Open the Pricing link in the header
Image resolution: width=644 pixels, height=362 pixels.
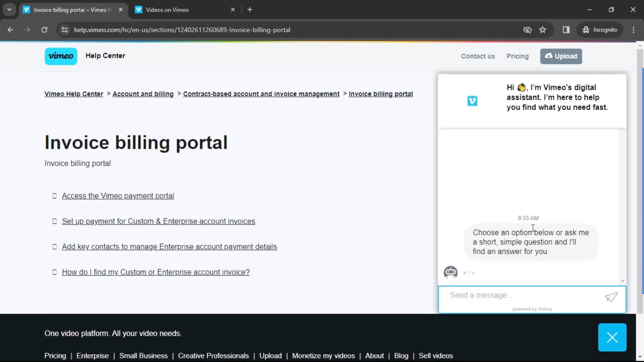pos(518,56)
